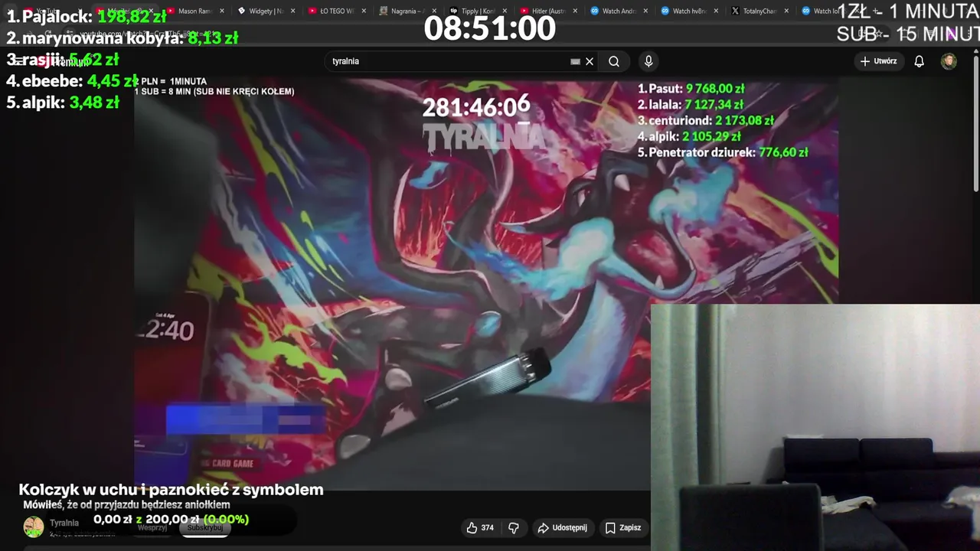Like the video with 374 likes

click(480, 527)
